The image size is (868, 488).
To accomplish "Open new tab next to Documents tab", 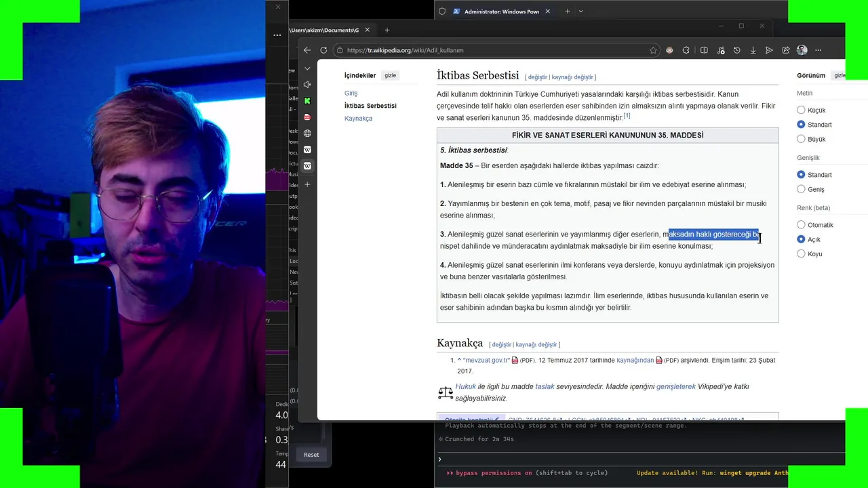I will tap(387, 30).
